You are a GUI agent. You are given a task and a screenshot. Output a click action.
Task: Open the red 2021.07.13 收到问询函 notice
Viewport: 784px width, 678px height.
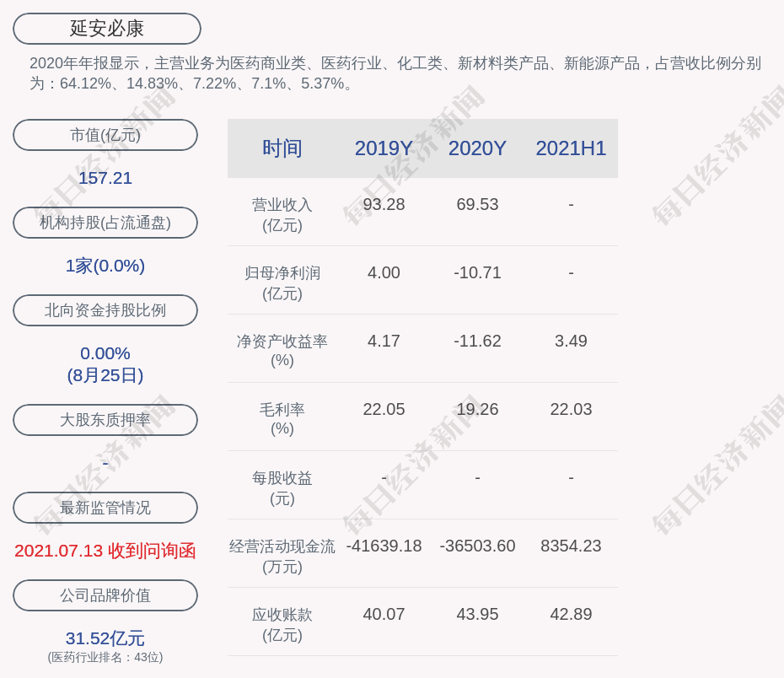click(105, 551)
